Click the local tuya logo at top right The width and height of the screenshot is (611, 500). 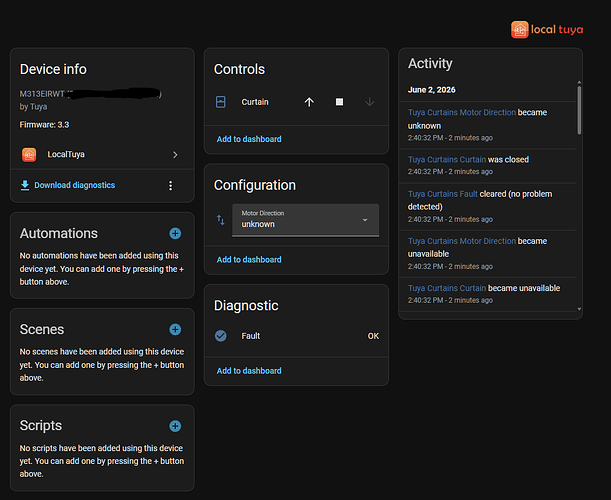pos(547,30)
